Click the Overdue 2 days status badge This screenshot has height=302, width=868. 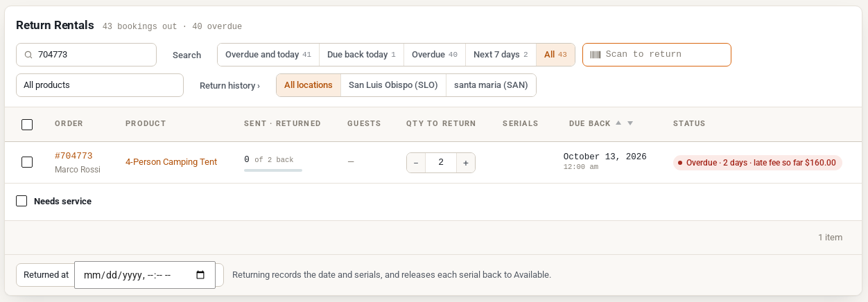758,163
